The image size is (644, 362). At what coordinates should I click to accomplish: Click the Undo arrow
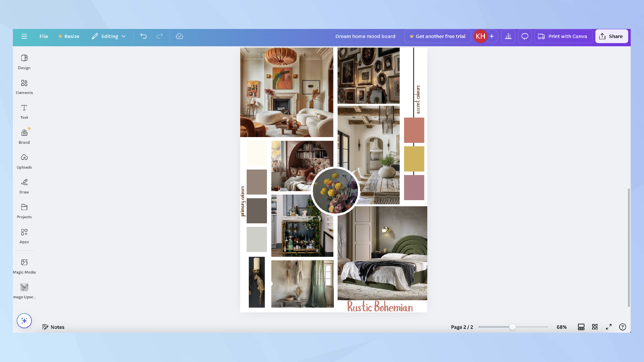(x=144, y=36)
